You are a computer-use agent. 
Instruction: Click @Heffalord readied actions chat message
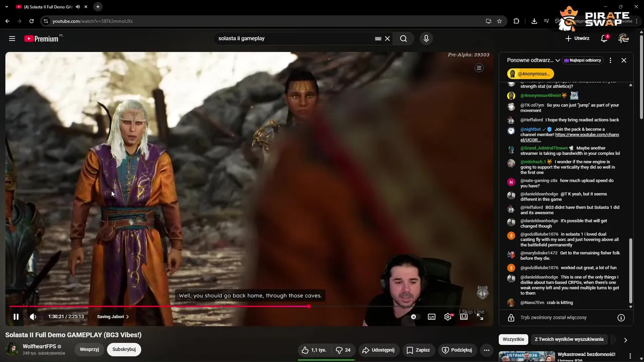[x=570, y=120]
